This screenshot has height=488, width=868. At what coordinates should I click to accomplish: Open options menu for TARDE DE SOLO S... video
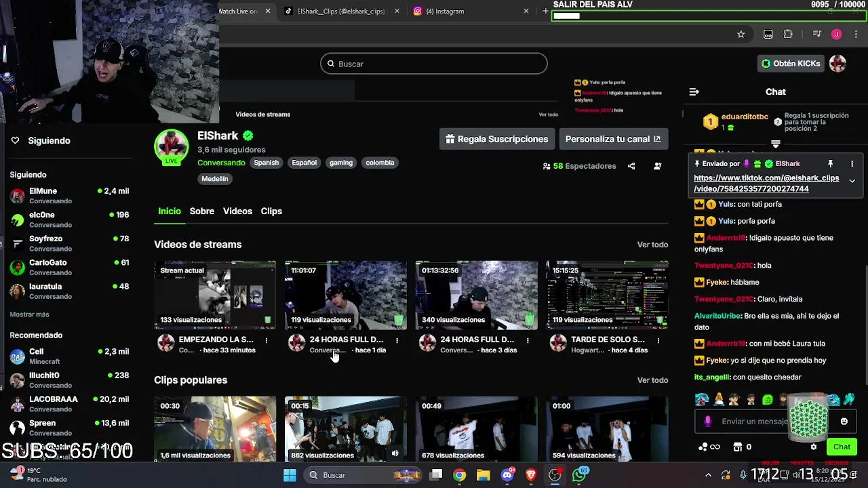coord(658,340)
